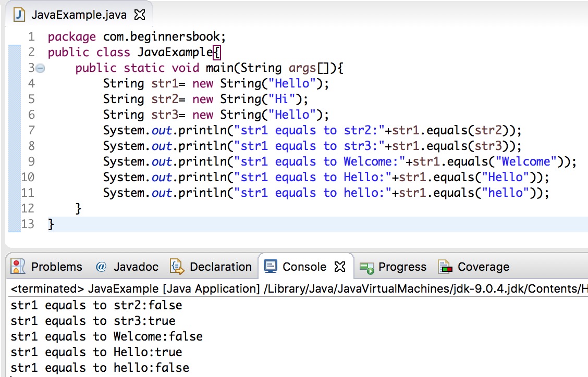Click the Console view icon
The height and width of the screenshot is (377, 588).
(270, 266)
